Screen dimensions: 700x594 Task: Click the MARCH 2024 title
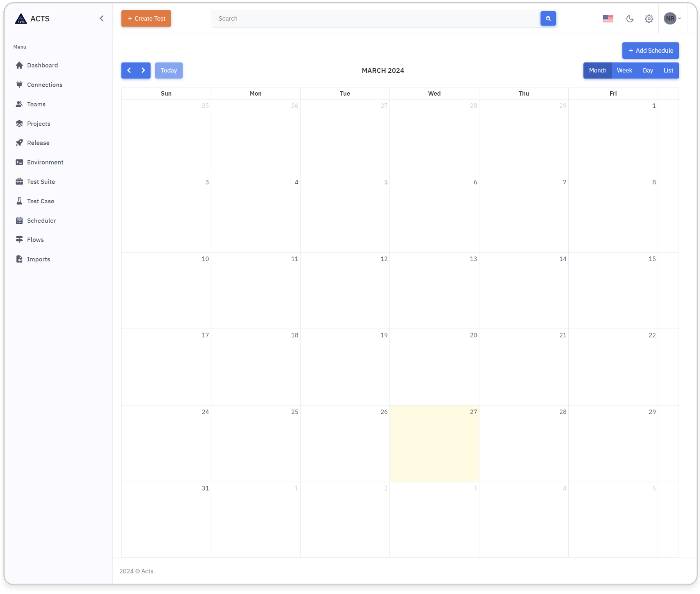[x=383, y=71]
